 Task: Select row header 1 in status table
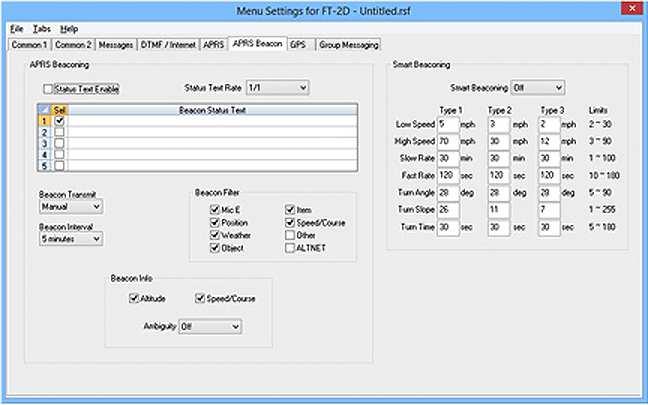pyautogui.click(x=45, y=121)
